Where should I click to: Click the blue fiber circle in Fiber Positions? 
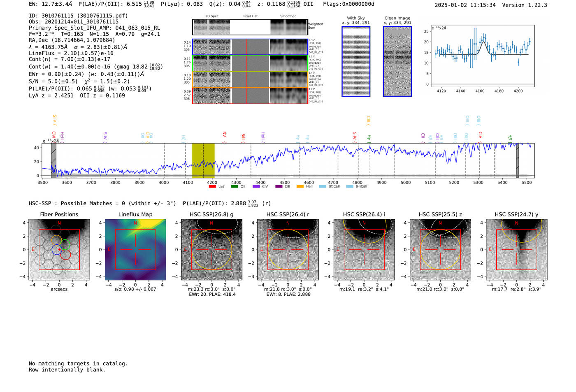coord(57,249)
